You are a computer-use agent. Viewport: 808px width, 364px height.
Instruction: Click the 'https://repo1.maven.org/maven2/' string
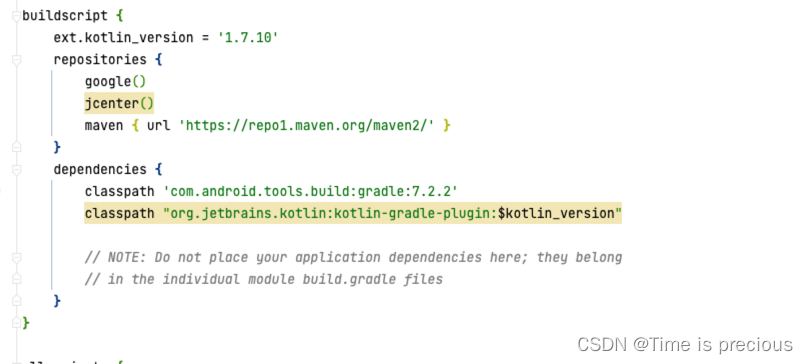(x=307, y=125)
